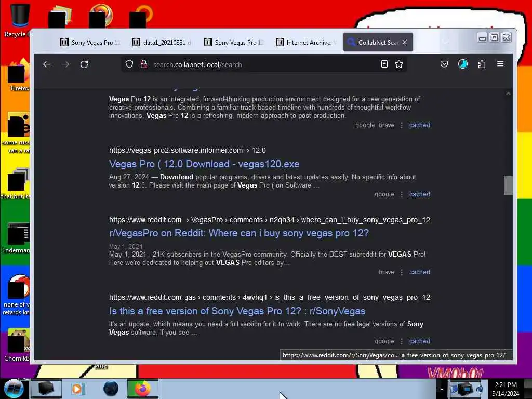Image resolution: width=532 pixels, height=399 pixels.
Task: Open the 'some russ' desktop icon
Action: click(x=16, y=132)
